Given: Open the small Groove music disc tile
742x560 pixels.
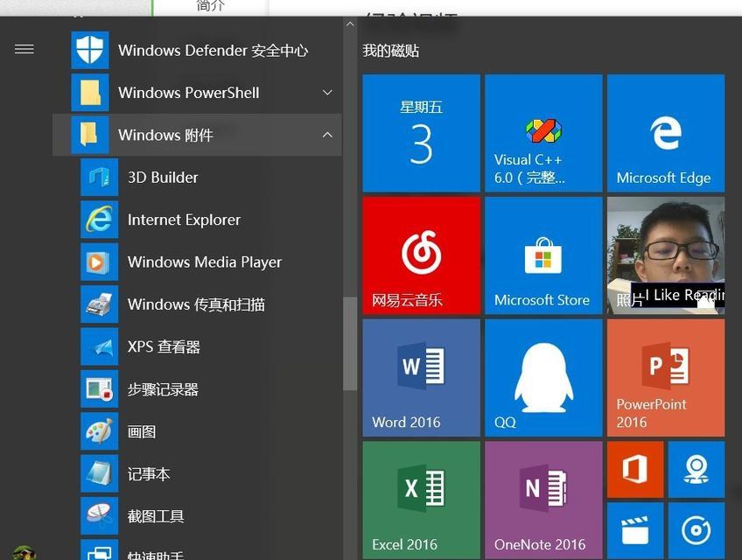Looking at the screenshot, I should pyautogui.click(x=696, y=530).
